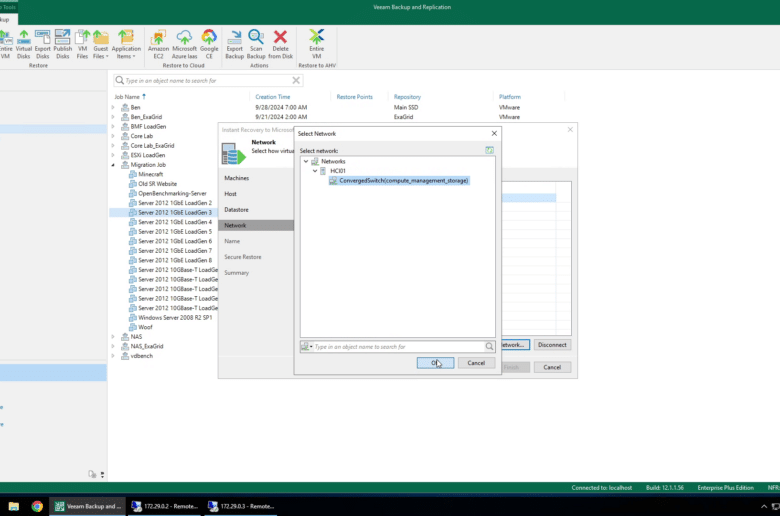Expand the NAS backup job

(113, 337)
